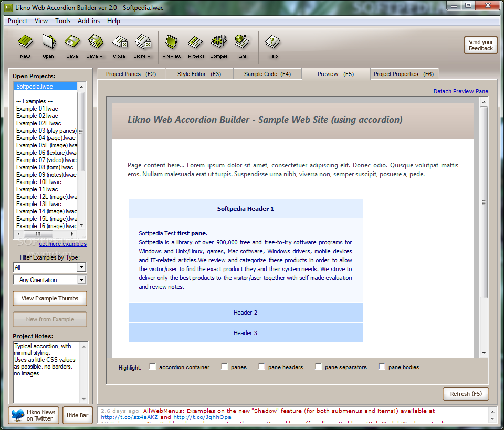Click the New project toolbar icon
Image resolution: width=504 pixels, height=430 pixels.
tap(25, 41)
